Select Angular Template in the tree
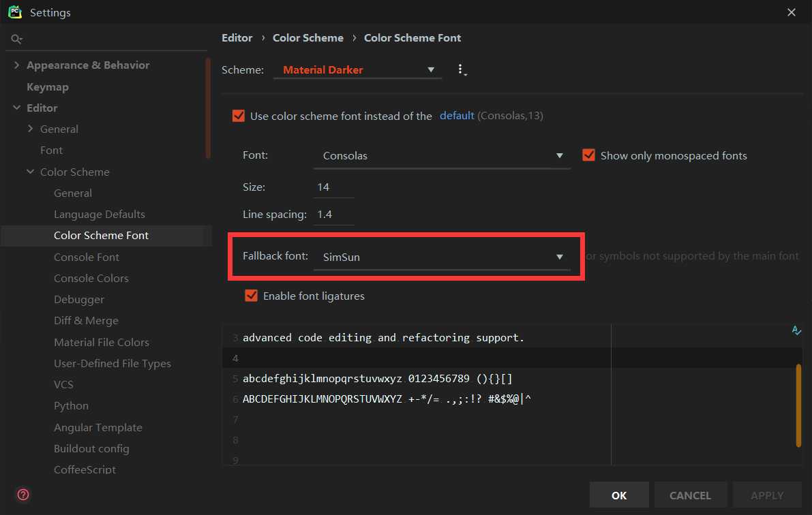 point(98,428)
